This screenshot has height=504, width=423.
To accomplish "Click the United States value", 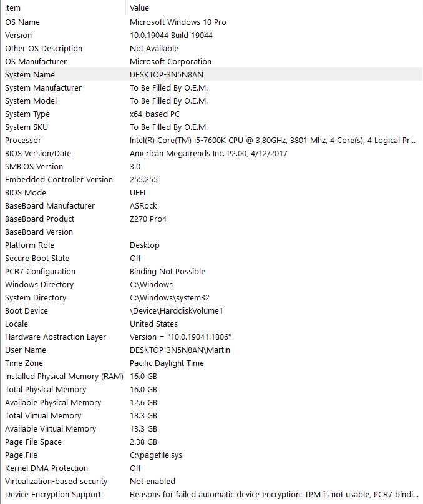I will 153,324.
